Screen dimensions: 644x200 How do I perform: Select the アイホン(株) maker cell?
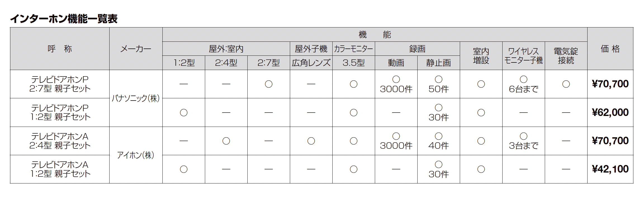tap(136, 155)
